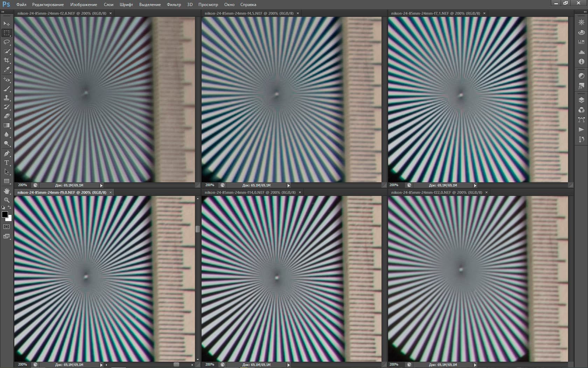The width and height of the screenshot is (588, 368).
Task: Select the Hand tool
Action: click(7, 191)
